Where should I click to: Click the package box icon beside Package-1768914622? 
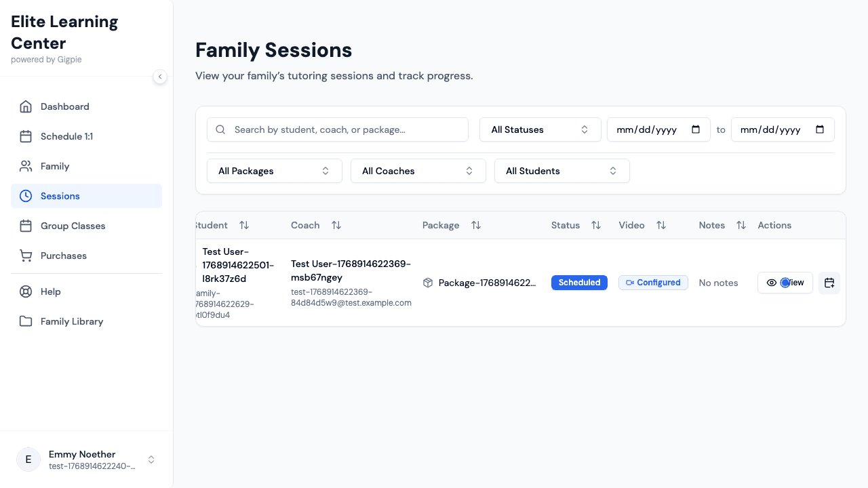pos(428,283)
